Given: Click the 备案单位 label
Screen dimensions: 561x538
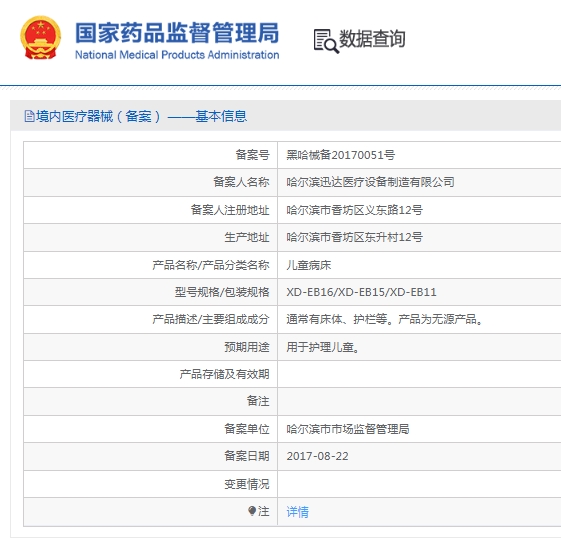Looking at the screenshot, I should [x=247, y=429].
